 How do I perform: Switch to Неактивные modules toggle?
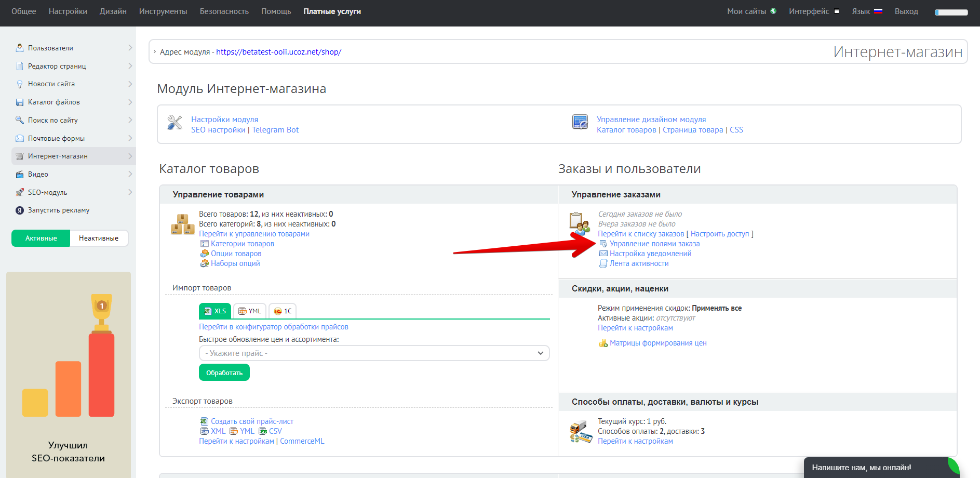[99, 238]
